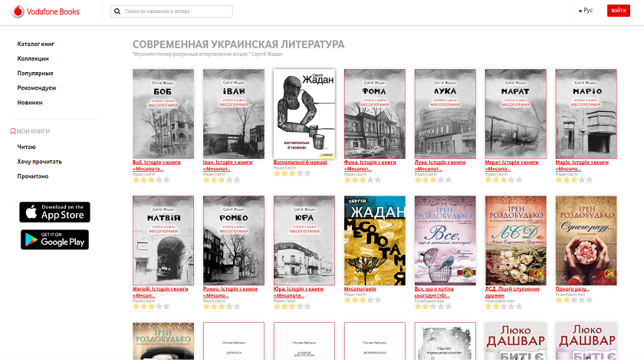Viewport: 644px width, 362px height.
Task: Click star rating under Одного разу book
Action: (573, 300)
